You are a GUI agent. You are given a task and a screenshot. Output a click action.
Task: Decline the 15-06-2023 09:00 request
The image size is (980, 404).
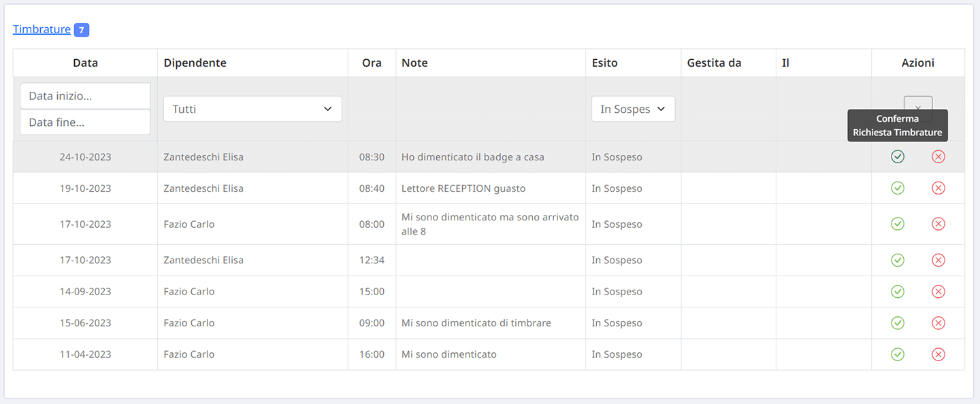coord(938,323)
